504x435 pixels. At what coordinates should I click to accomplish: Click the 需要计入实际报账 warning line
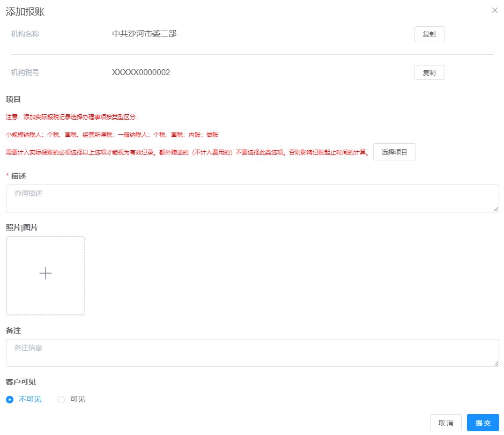coord(188,152)
